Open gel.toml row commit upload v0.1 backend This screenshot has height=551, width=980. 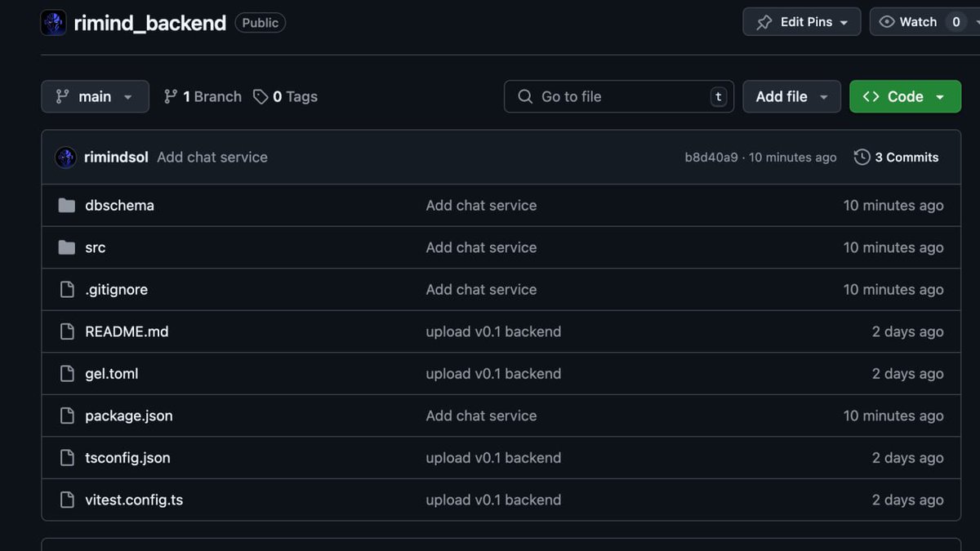coord(493,373)
